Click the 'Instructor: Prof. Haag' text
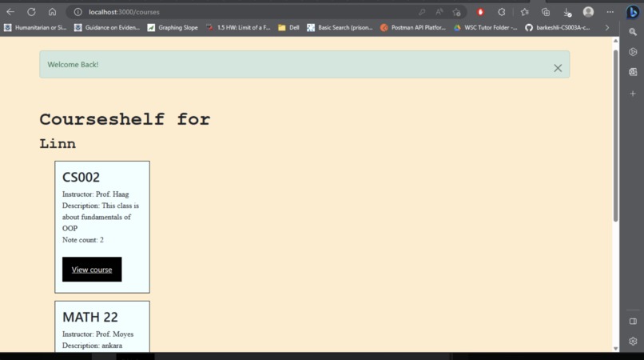The image size is (644, 360). [95, 194]
